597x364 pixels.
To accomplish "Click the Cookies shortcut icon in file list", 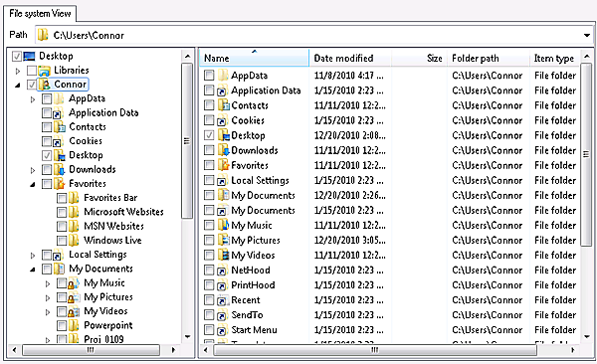I will 223,120.
